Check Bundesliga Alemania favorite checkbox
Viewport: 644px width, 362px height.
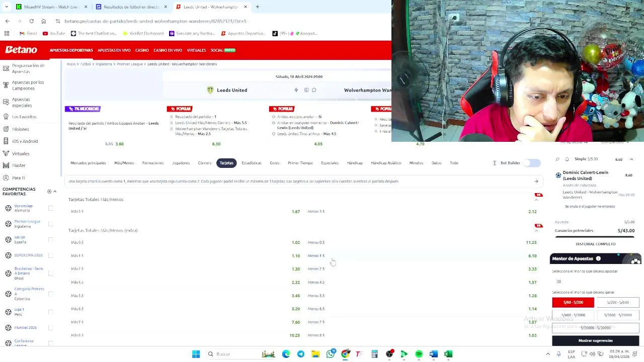click(50, 208)
